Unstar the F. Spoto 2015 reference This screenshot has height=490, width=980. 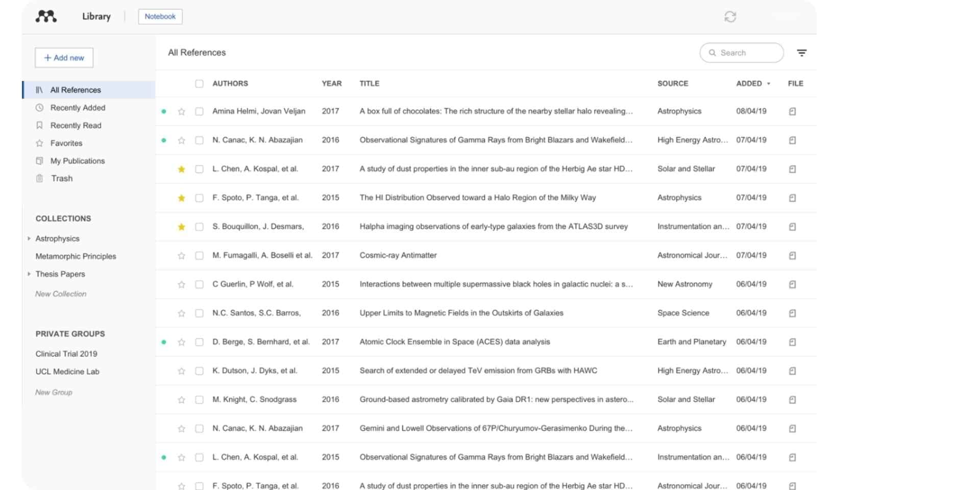(181, 198)
